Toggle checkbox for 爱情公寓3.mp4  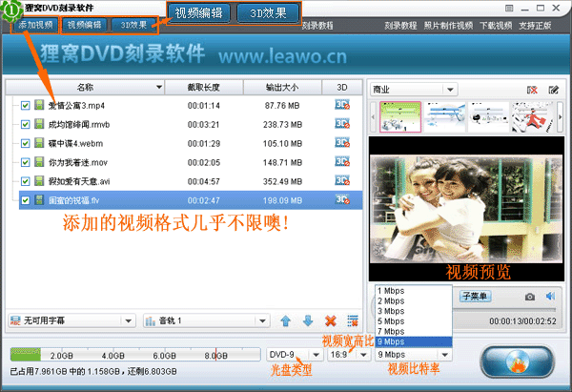pyautogui.click(x=25, y=106)
